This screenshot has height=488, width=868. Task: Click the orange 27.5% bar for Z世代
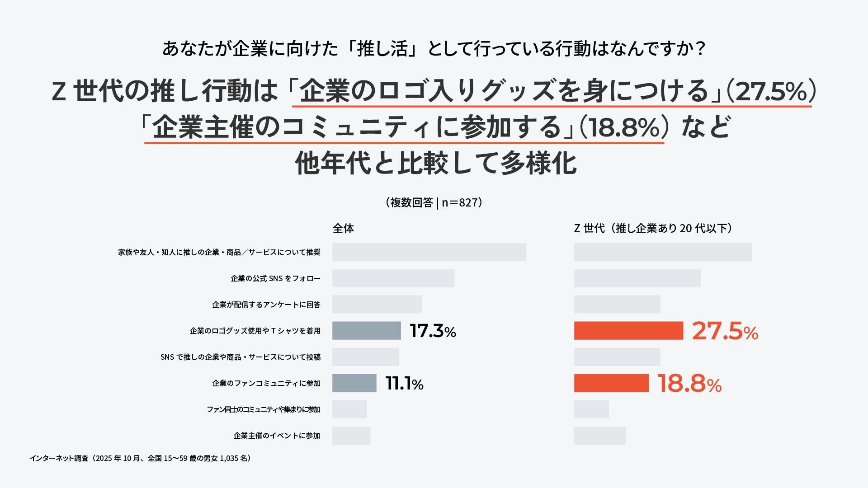[628, 331]
